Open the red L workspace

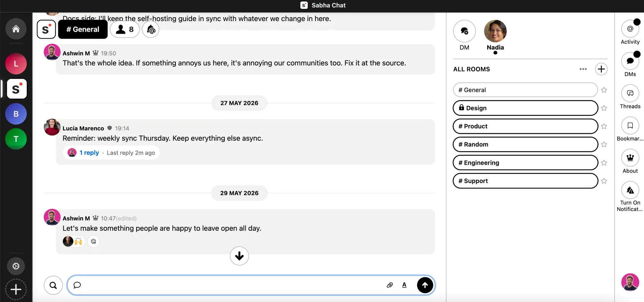click(16, 64)
